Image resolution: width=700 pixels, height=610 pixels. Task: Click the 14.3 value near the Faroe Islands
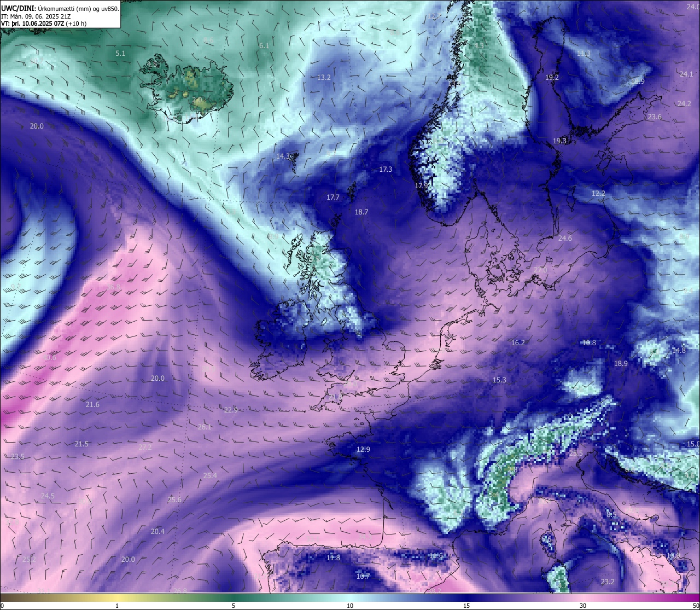(283, 156)
